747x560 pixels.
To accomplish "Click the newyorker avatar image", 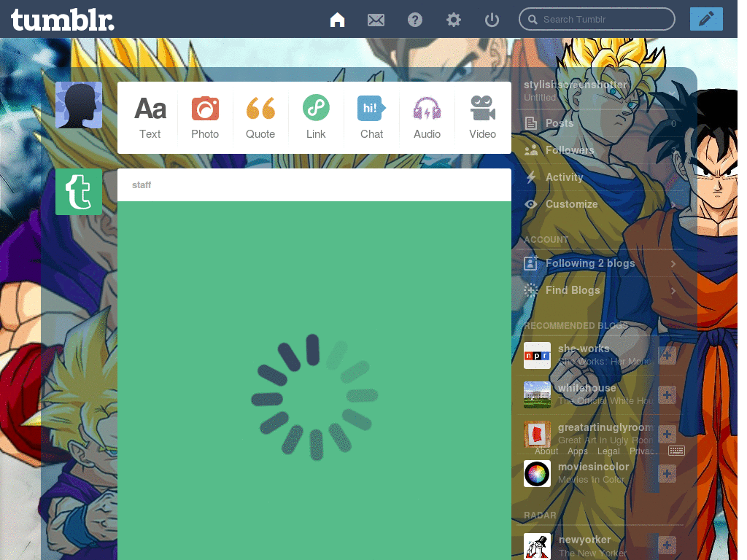I will (537, 545).
